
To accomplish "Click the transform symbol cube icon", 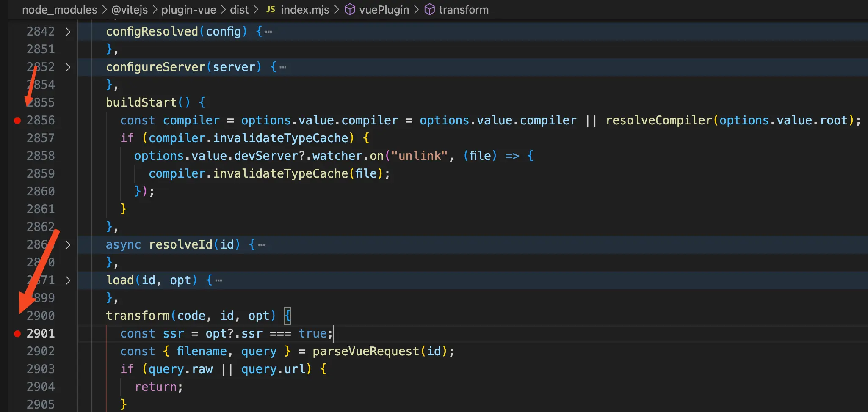I will [x=429, y=9].
